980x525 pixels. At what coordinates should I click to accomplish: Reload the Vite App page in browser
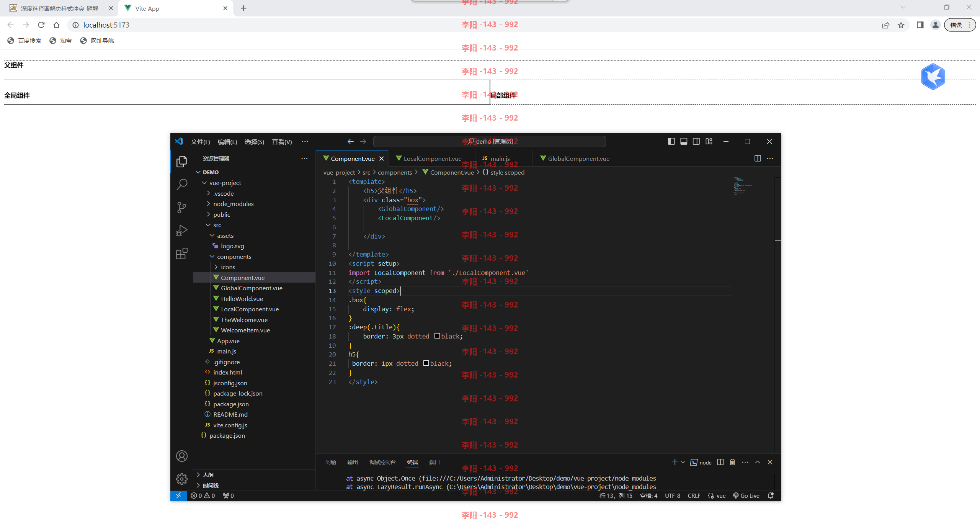[x=41, y=25]
